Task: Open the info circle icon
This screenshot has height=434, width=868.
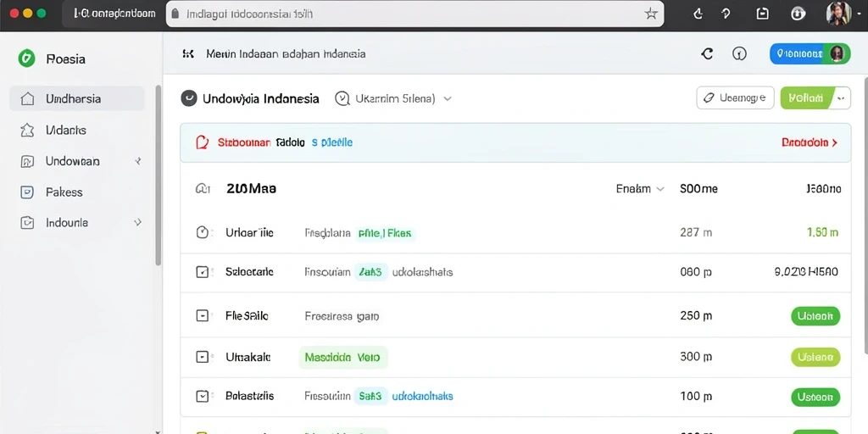Action: pyautogui.click(x=739, y=53)
